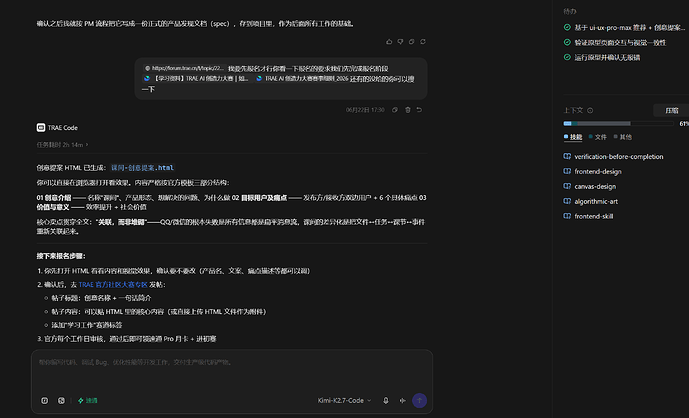Click the 上下文 section heading
The width and height of the screenshot is (689, 418).
coord(573,110)
